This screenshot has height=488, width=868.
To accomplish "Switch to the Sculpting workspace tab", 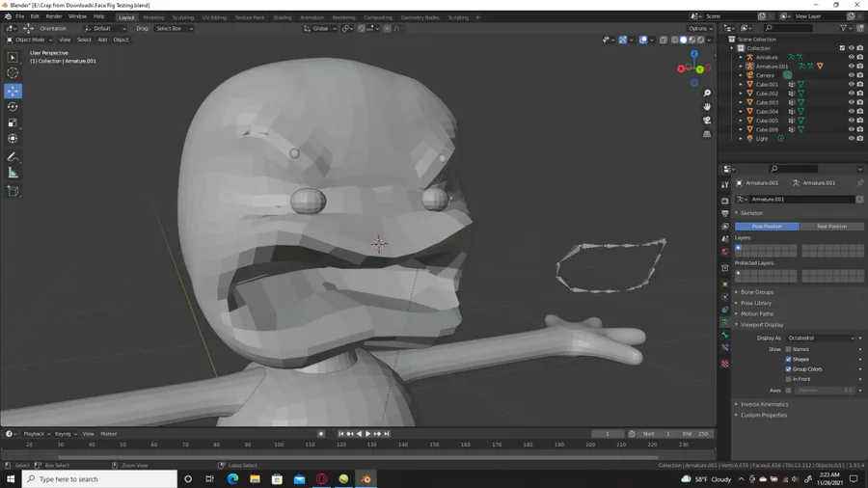I will click(x=182, y=17).
